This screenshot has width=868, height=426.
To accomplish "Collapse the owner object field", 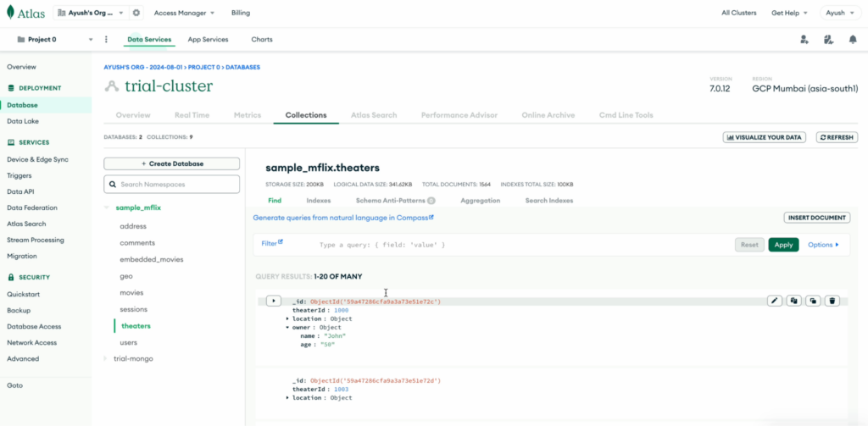I will click(x=287, y=328).
